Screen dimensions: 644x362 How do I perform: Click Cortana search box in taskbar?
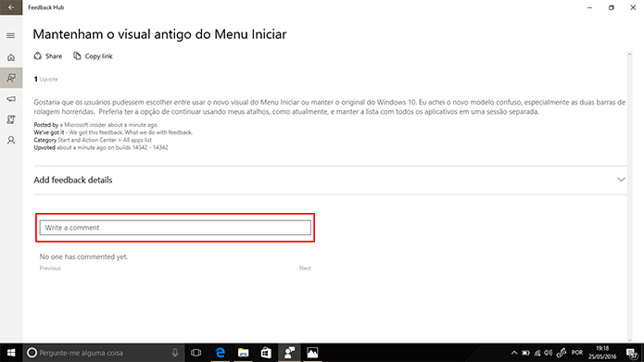[103, 353]
